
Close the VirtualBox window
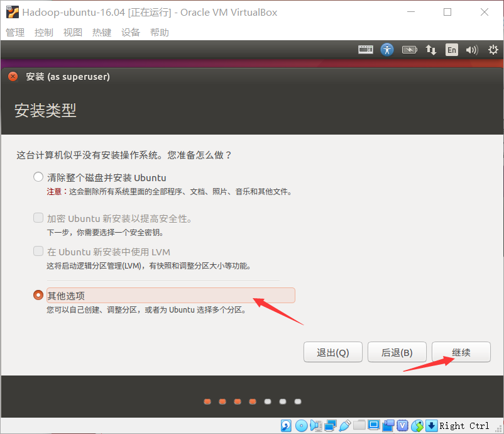[x=485, y=12]
